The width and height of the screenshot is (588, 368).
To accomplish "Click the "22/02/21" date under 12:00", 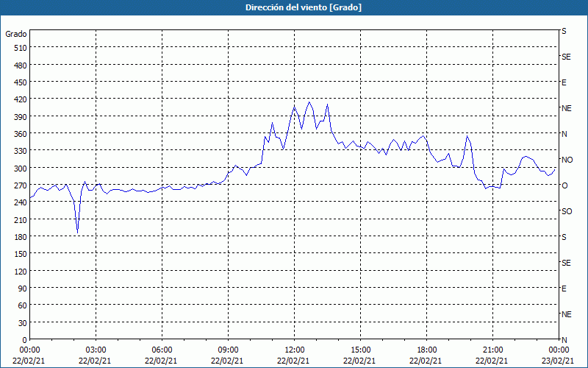I will click(x=293, y=361).
